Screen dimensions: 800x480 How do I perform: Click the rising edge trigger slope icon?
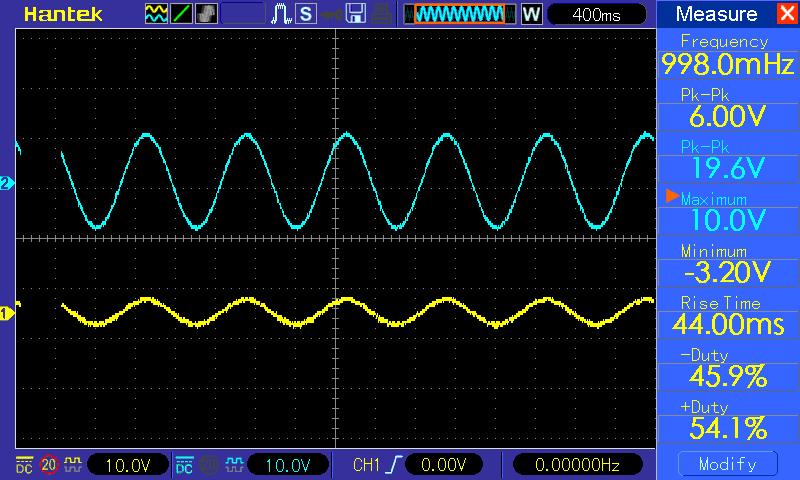click(x=393, y=465)
